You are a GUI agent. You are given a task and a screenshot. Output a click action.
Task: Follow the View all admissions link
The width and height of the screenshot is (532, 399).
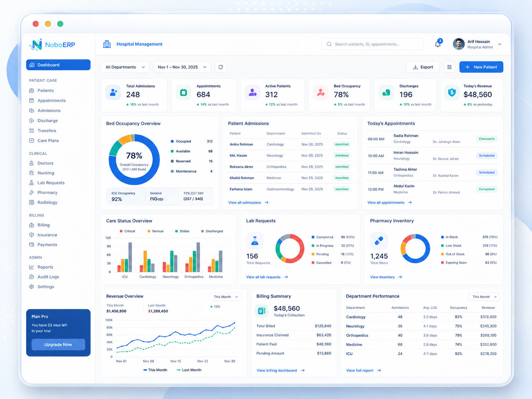(248, 202)
